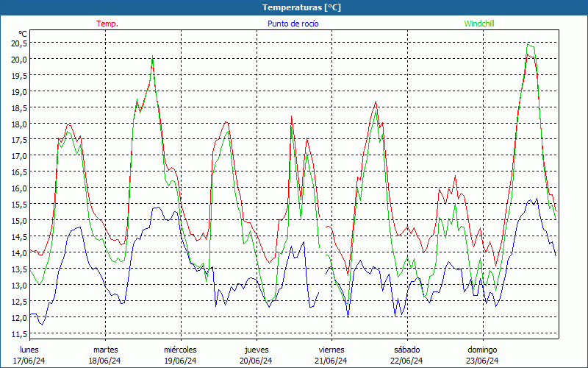The width and height of the screenshot is (588, 368).
Task: Click the 'lunes' day label
Action: 29,350
